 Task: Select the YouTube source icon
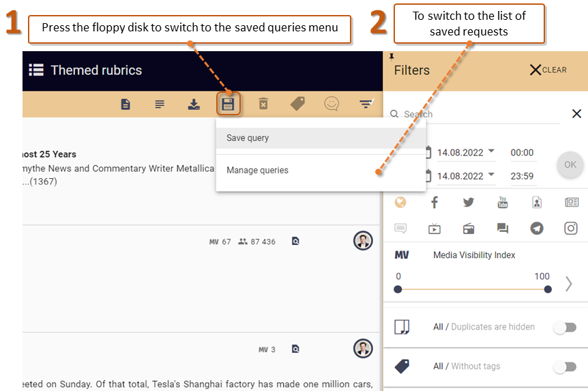pyautogui.click(x=503, y=203)
